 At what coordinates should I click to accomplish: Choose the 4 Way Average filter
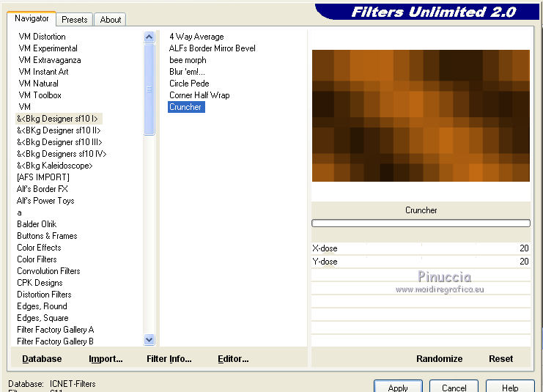(x=196, y=37)
